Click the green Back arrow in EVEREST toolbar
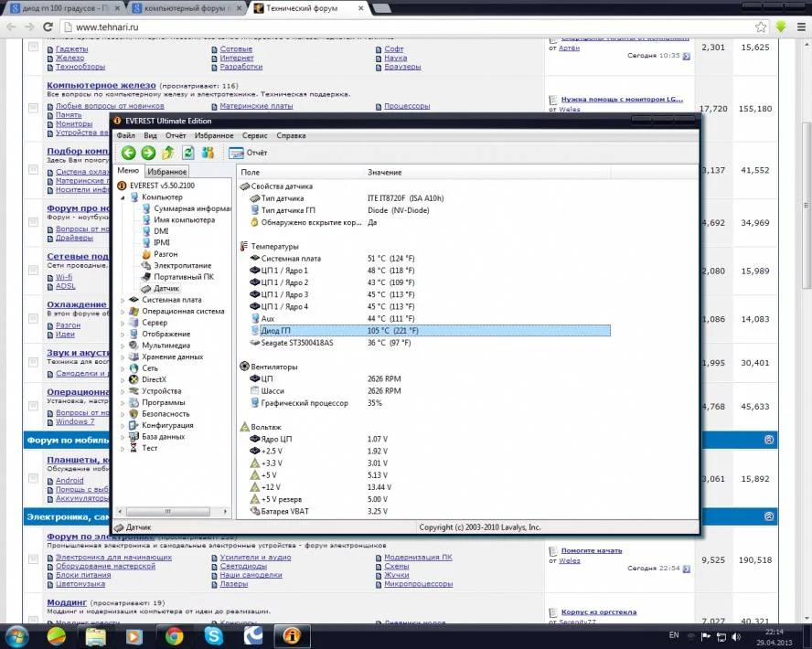The width and height of the screenshot is (812, 649). tap(128, 153)
